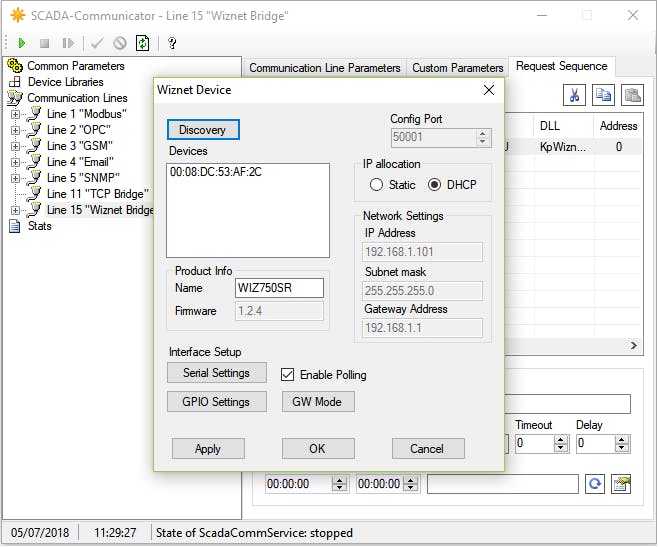658x547 pixels.
Task: Select Static IP allocation radio
Action: 376,185
